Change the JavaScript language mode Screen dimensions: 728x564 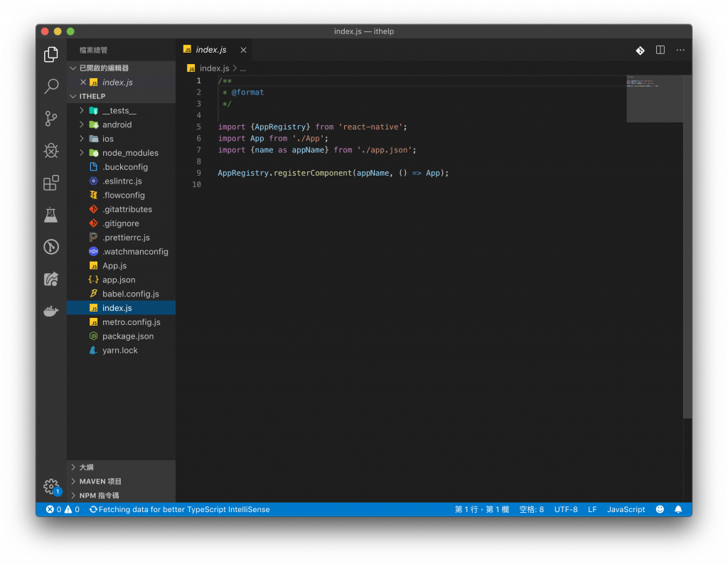[x=626, y=509]
